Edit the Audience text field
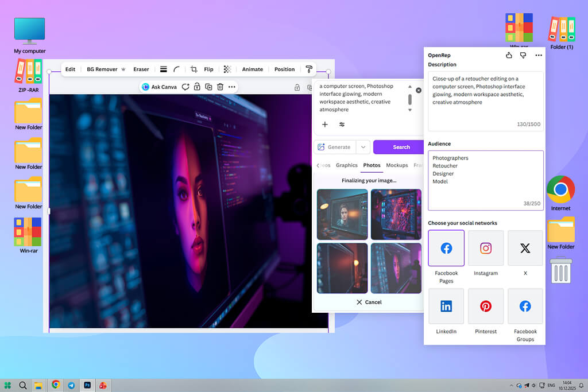The height and width of the screenshot is (392, 588). coord(486,180)
